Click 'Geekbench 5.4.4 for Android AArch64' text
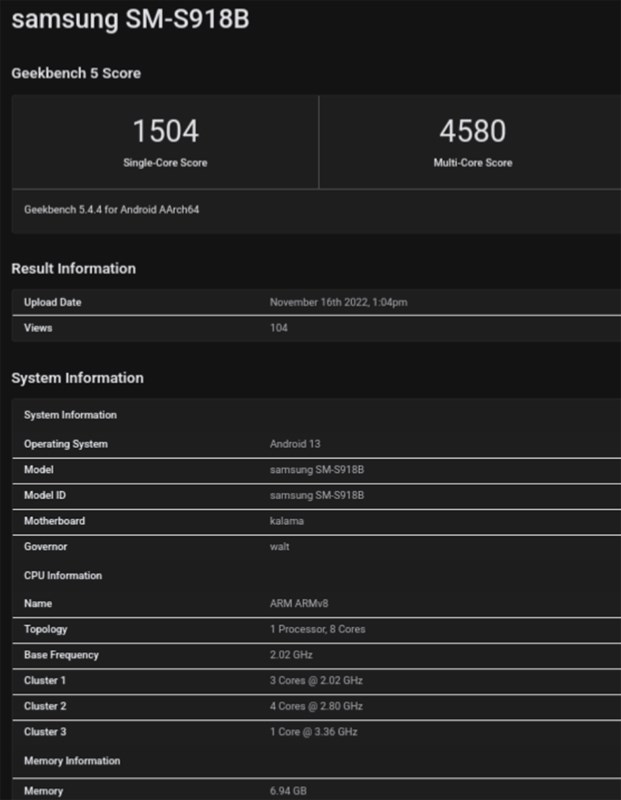 click(x=111, y=210)
